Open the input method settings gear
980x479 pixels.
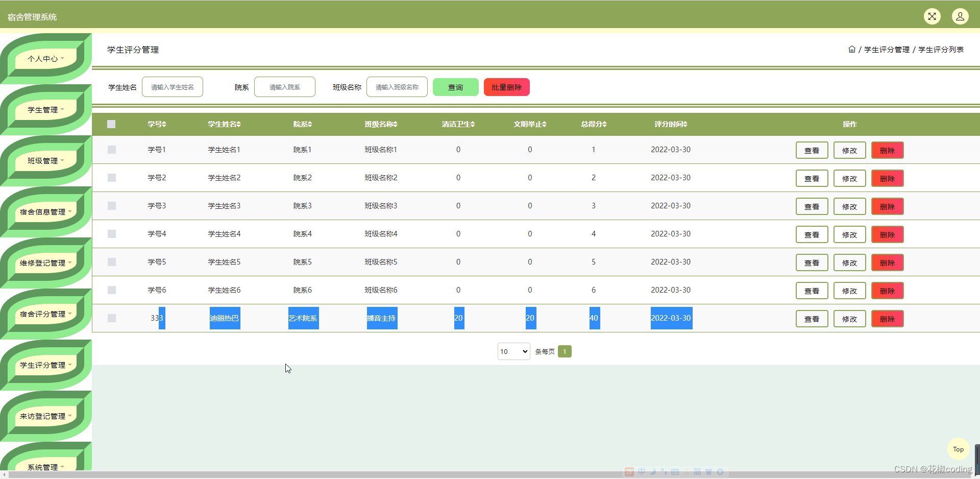tap(721, 472)
